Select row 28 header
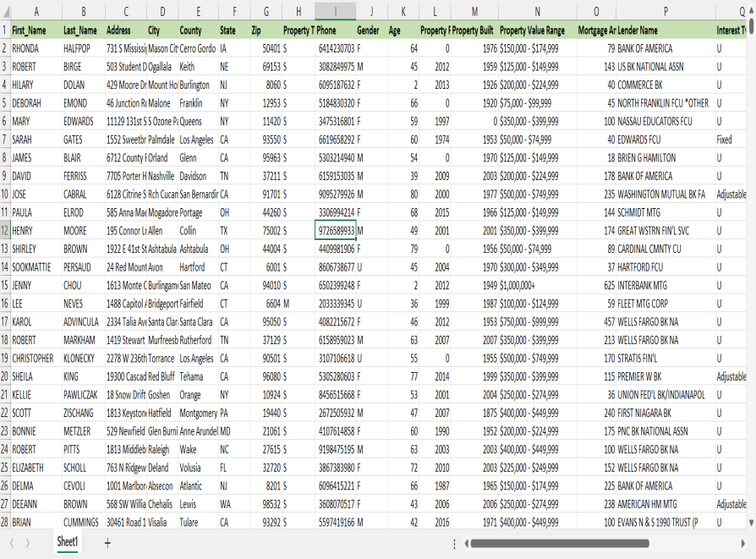 point(5,523)
